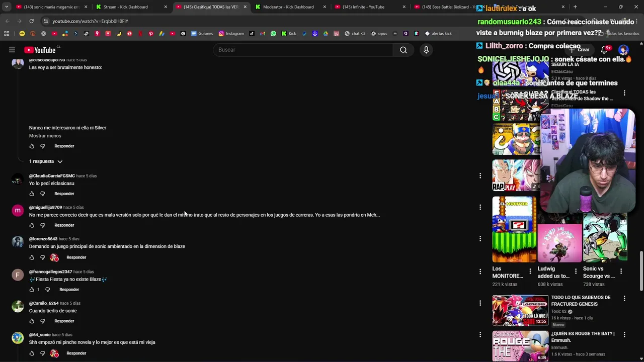Screen dimensions: 644x362
Task: Switch to 'Infinite - YouTube' tab
Action: click(x=371, y=7)
